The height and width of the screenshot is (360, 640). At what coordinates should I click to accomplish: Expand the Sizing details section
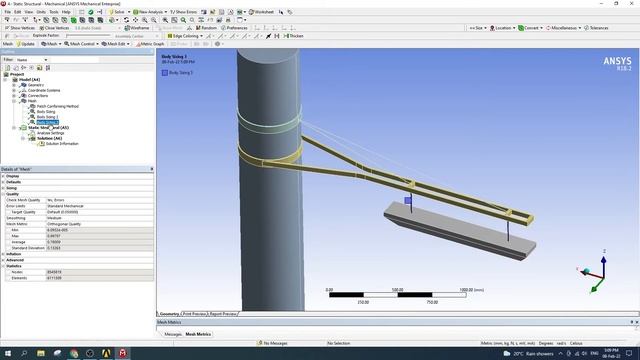[3, 188]
